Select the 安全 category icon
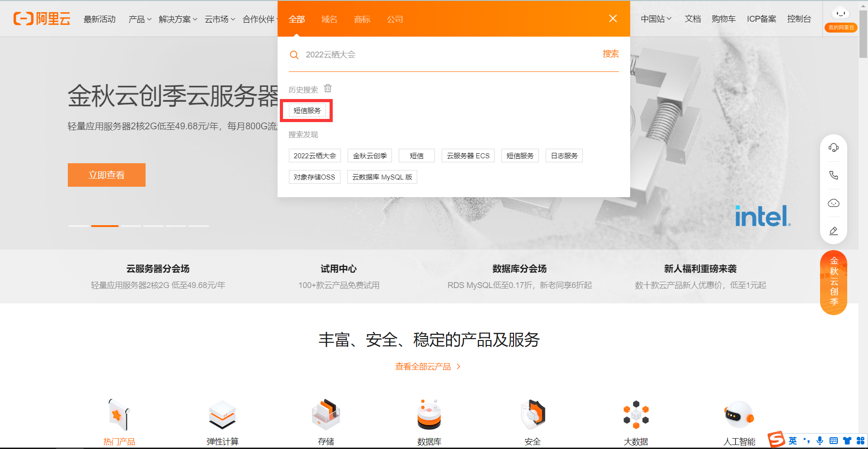Image resolution: width=868 pixels, height=449 pixels. tap(533, 415)
